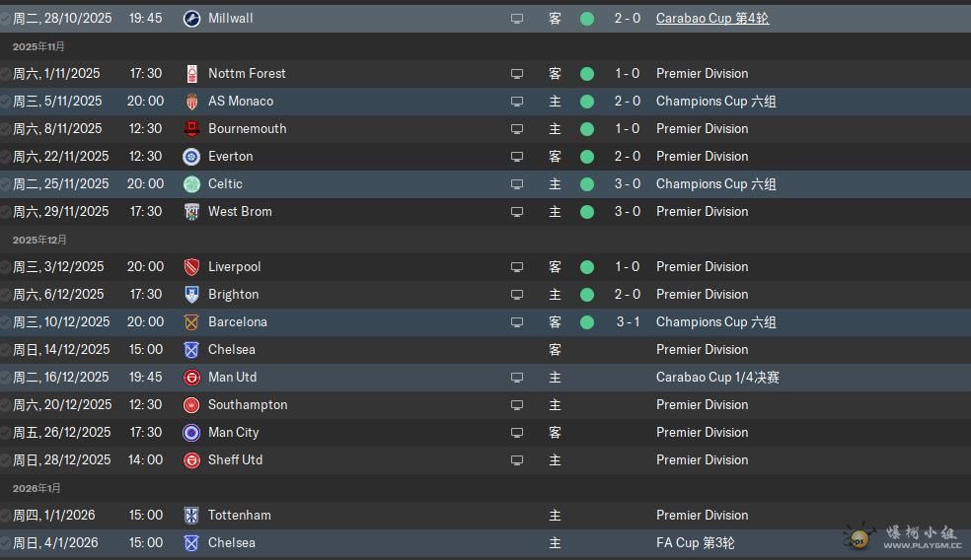Click the TV broadcast icon for Man City match
This screenshot has height=560, width=971.
(516, 433)
